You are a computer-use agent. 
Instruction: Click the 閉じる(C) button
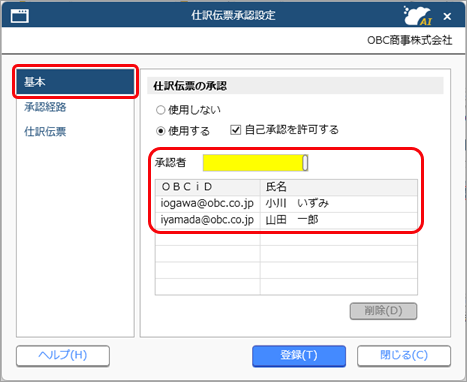tap(404, 355)
